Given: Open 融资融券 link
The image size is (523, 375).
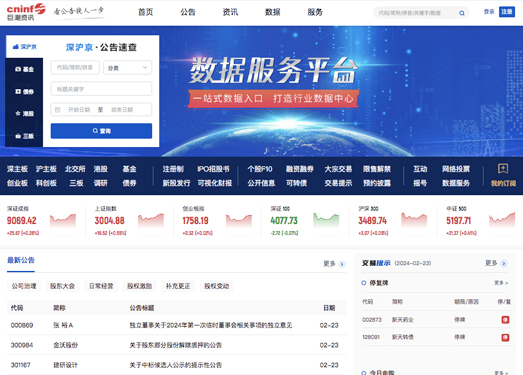Looking at the screenshot, I should point(300,169).
